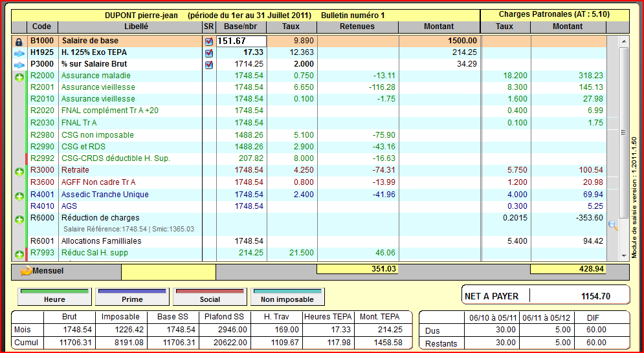Expand the green plus icon beside R6000
644x353 pixels.
click(x=19, y=220)
